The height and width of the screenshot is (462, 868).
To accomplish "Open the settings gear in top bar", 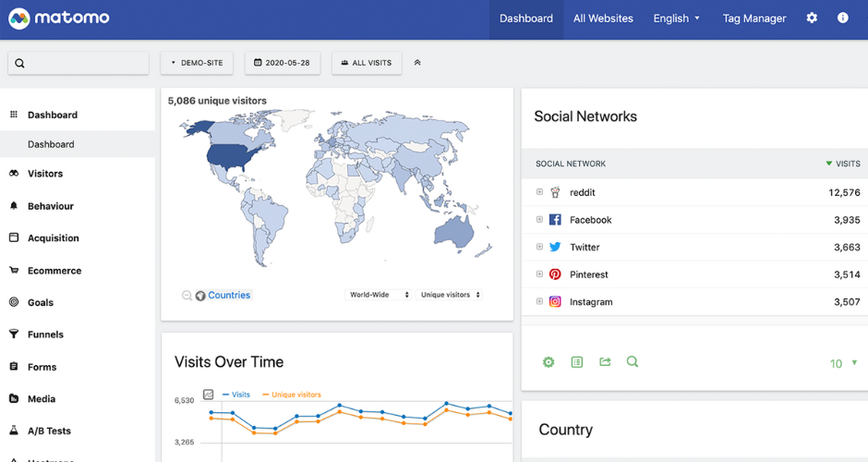I will point(812,18).
